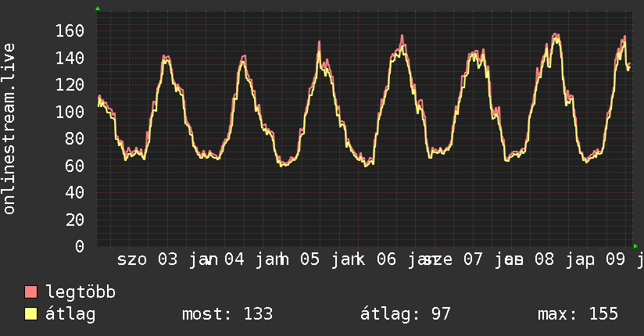Select the 03 date label on x-axis
This screenshot has width=644, height=336.
click(167, 260)
